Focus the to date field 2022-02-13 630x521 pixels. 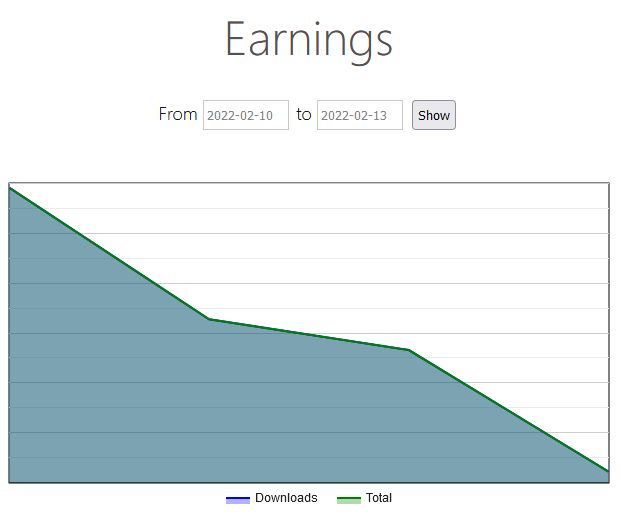pos(360,115)
